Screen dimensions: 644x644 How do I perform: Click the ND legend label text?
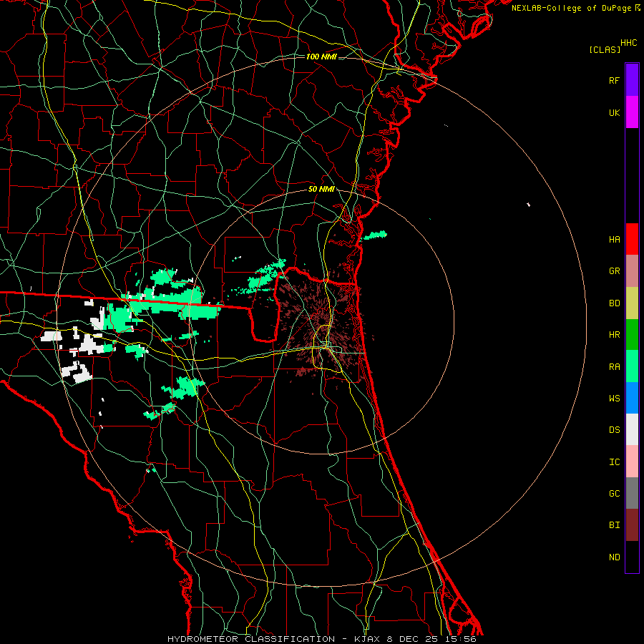(614, 557)
